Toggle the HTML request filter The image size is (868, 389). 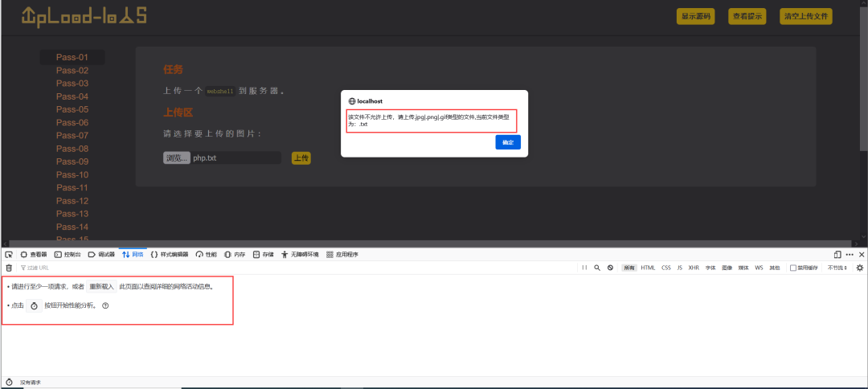[648, 268]
